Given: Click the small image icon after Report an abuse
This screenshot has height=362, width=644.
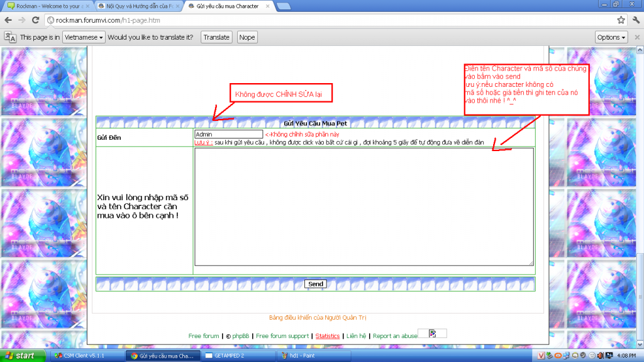Looking at the screenshot, I should 432,333.
